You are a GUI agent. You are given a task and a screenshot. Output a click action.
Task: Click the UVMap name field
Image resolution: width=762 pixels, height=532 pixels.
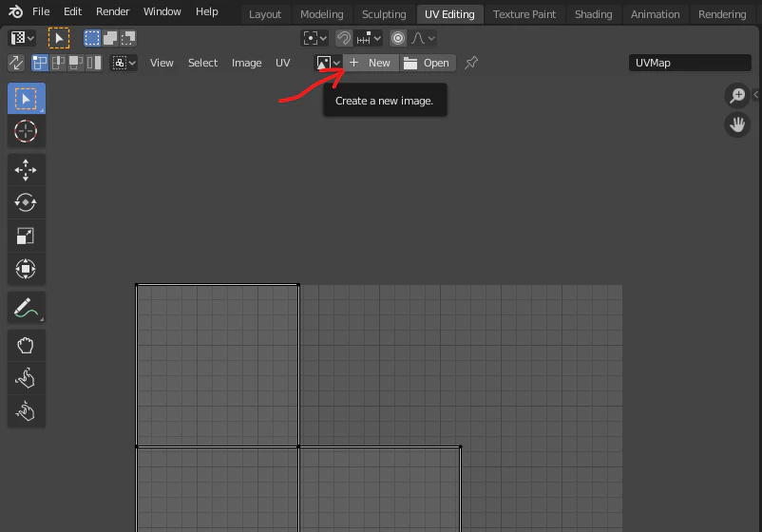coord(690,63)
